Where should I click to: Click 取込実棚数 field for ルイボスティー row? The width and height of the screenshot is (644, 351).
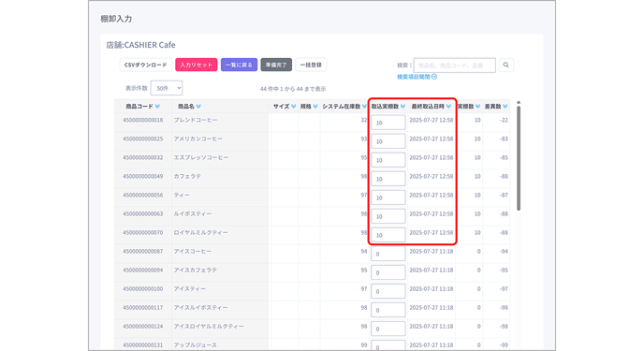[388, 216]
